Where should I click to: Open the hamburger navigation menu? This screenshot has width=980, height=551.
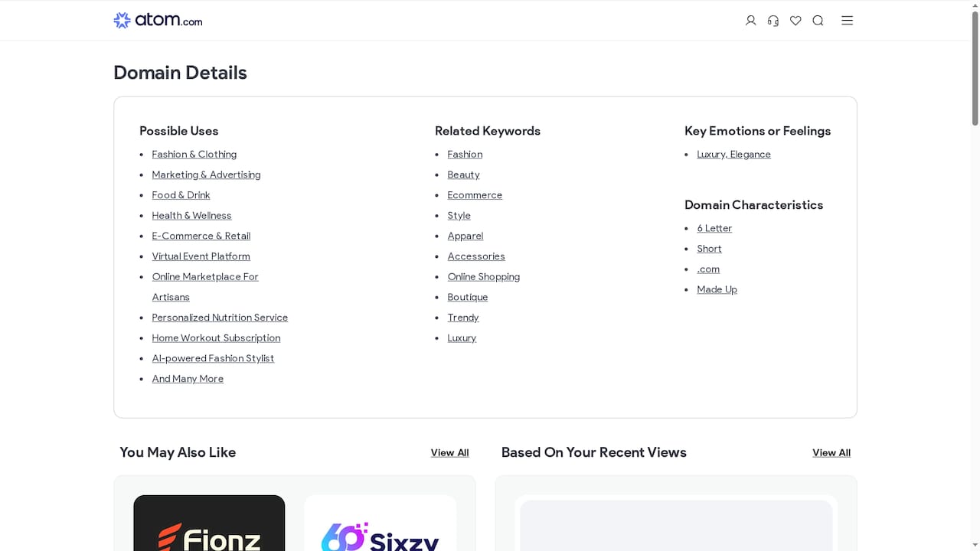tap(847, 21)
